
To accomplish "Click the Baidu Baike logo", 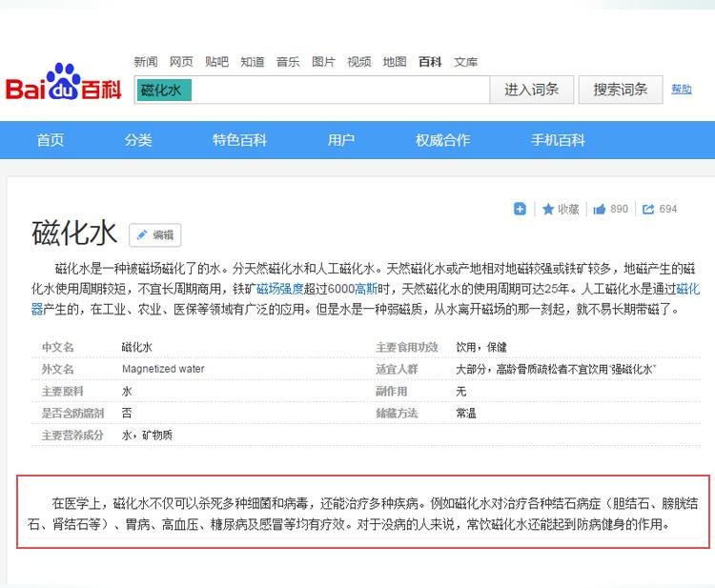I will [63, 83].
